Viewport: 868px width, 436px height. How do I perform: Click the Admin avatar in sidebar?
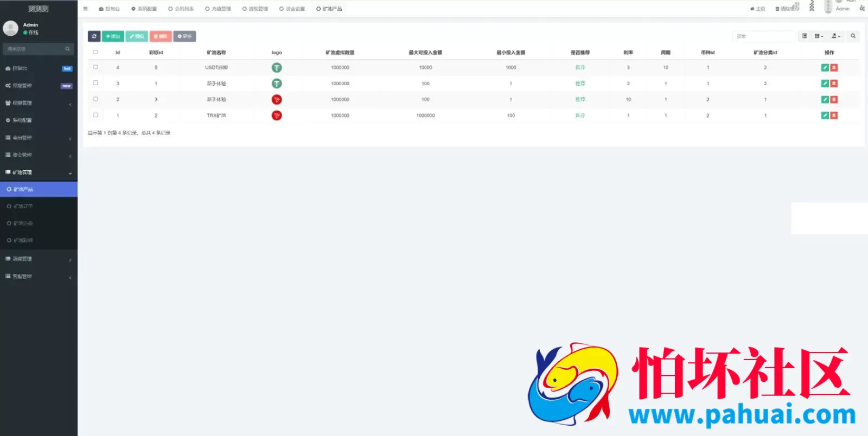tap(11, 28)
